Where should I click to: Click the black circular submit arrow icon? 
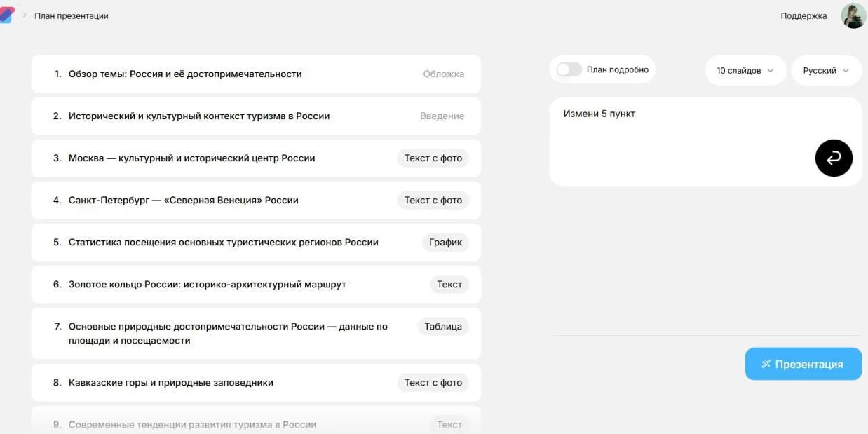833,158
